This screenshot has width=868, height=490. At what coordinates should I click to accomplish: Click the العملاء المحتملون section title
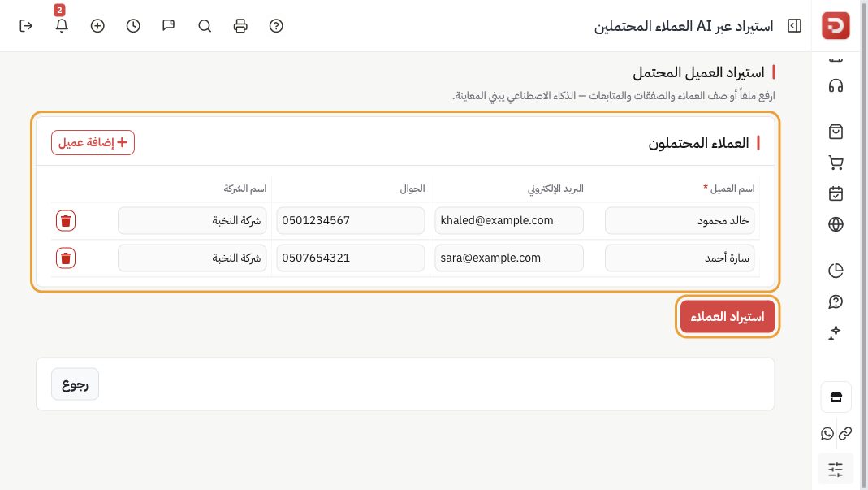pos(698,143)
